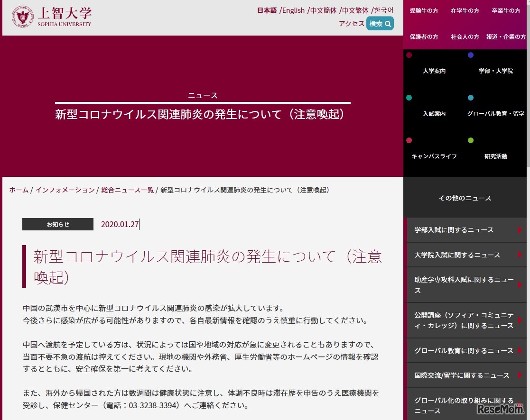This screenshot has height=420, width=530.
Task: Click the green 研究活動 circle icon
Action: click(x=471, y=140)
